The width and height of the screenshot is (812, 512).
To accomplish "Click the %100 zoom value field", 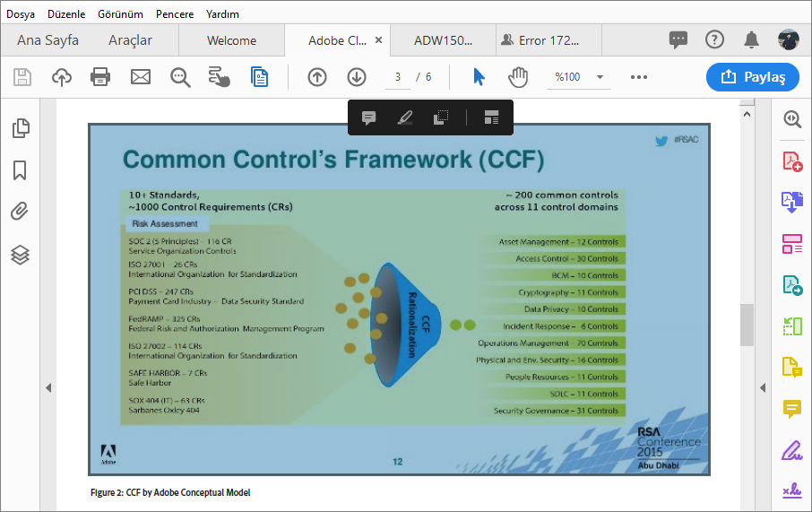I will tap(567, 77).
